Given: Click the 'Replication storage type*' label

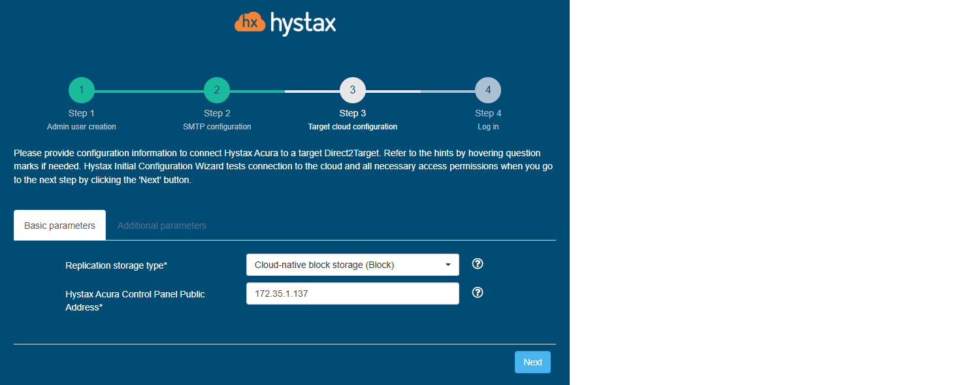Looking at the screenshot, I should [116, 265].
